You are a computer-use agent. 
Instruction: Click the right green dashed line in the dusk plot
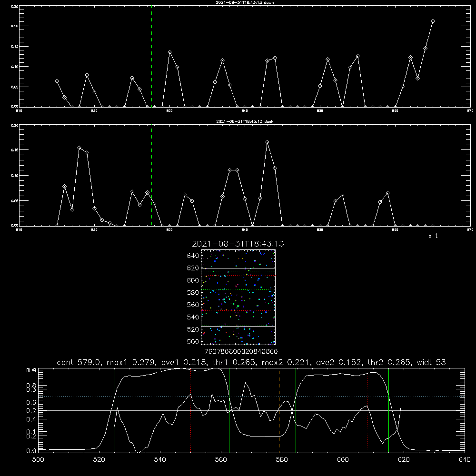pos(263,175)
